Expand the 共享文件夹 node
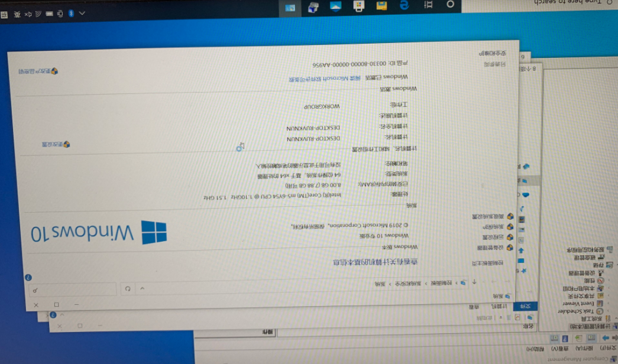Screen dimensions: 618x364 [x=608, y=295]
